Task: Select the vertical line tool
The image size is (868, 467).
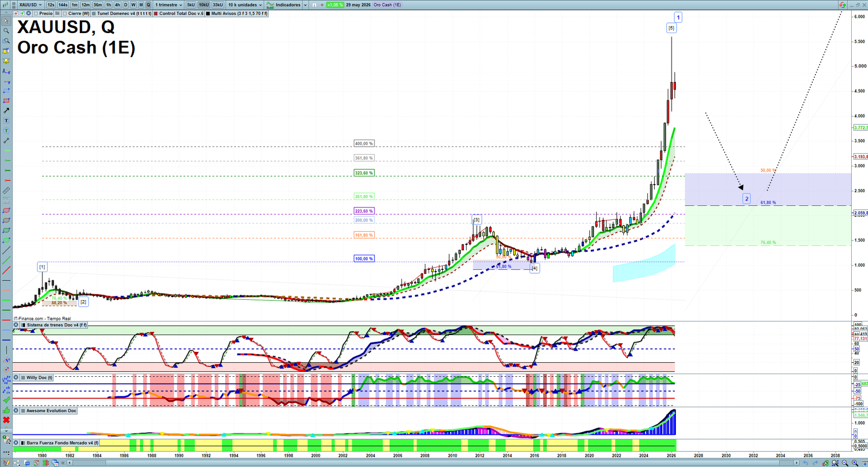Action: (x=7, y=350)
